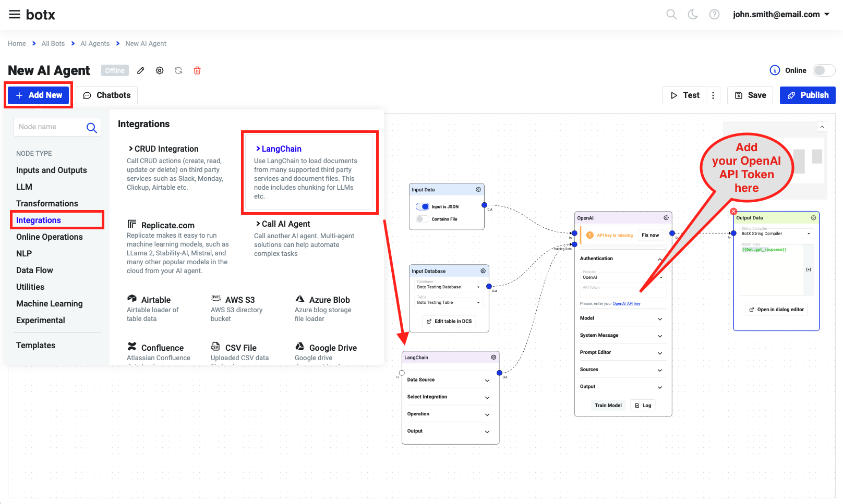Click the Publish button
The width and height of the screenshot is (843, 504).
pyautogui.click(x=808, y=95)
